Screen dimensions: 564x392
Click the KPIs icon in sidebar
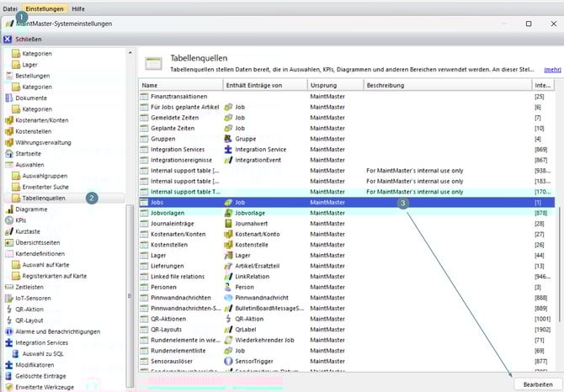coord(9,220)
